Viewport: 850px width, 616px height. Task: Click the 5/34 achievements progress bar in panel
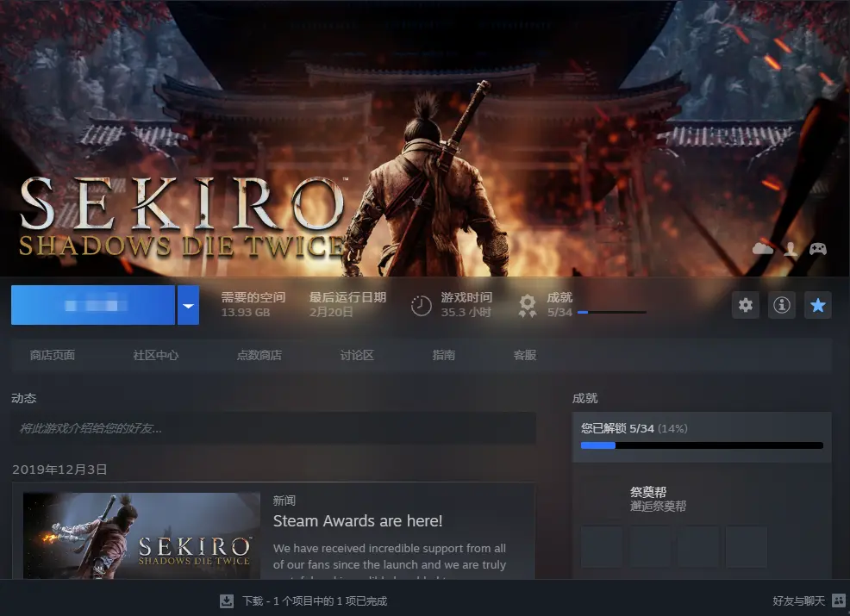pyautogui.click(x=702, y=445)
